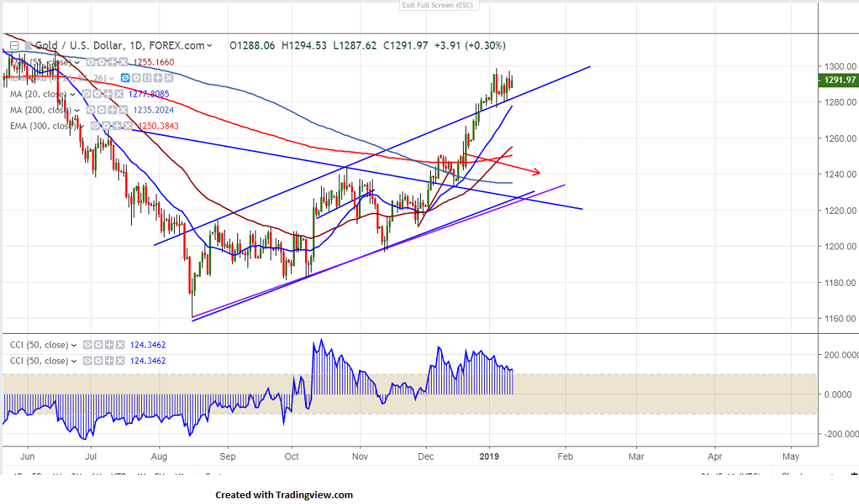The image size is (859, 504).
Task: Click the MA (200, close) indicator name
Action: (41, 110)
